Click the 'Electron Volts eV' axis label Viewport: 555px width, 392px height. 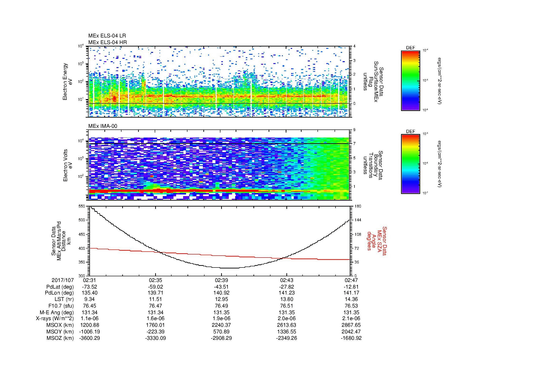click(68, 166)
